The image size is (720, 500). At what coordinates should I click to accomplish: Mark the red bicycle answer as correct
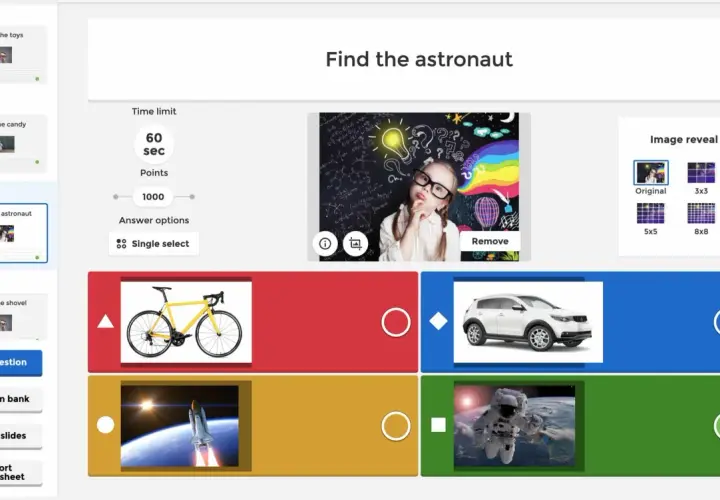point(396,322)
